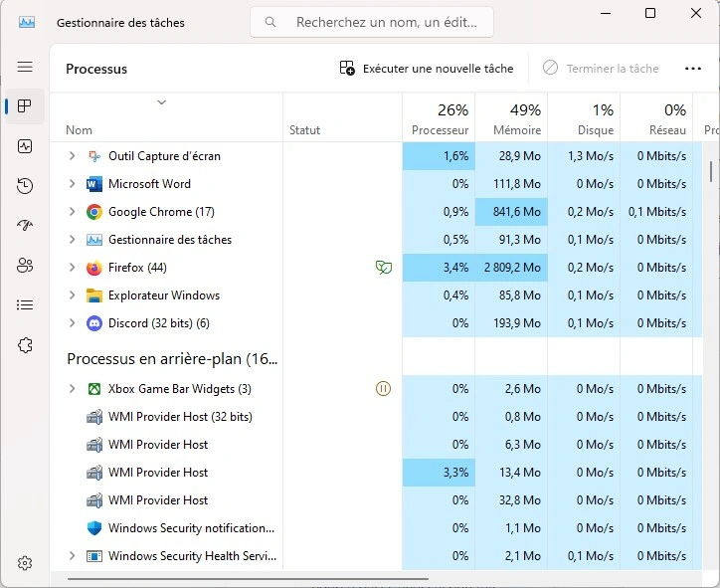Click the Firefox process icon
The height and width of the screenshot is (588, 720).
(x=94, y=268)
